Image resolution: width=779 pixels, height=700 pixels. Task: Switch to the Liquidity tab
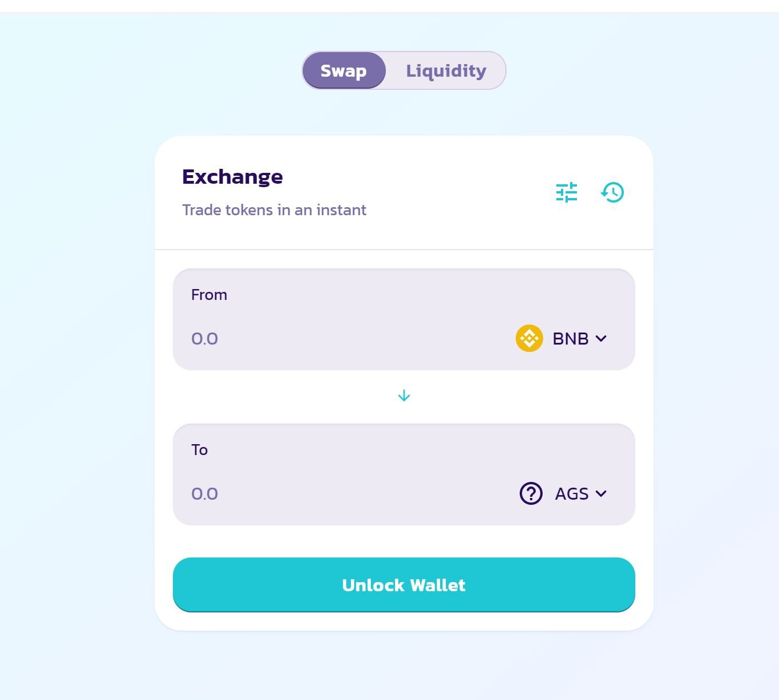pos(446,70)
